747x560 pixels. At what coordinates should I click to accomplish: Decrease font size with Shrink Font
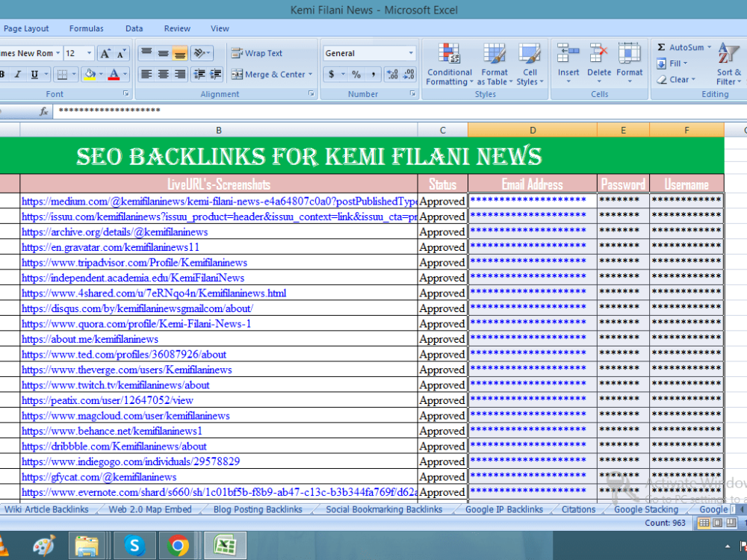(121, 53)
